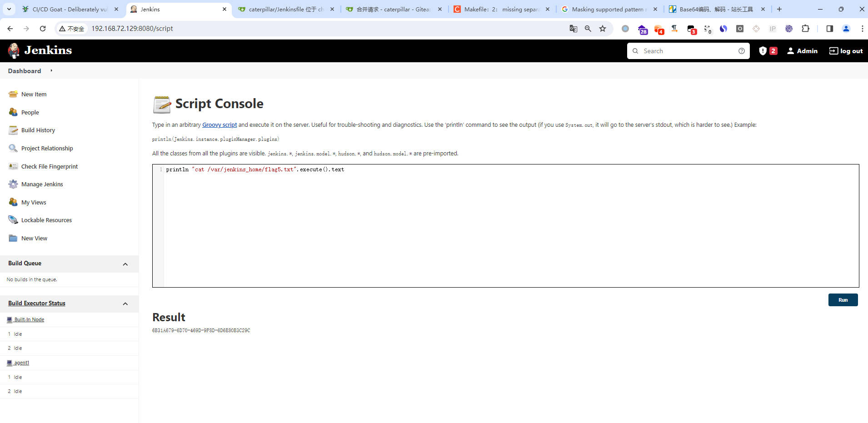The height and width of the screenshot is (423, 868).
Task: Click the Script Console heading icon
Action: [162, 105]
